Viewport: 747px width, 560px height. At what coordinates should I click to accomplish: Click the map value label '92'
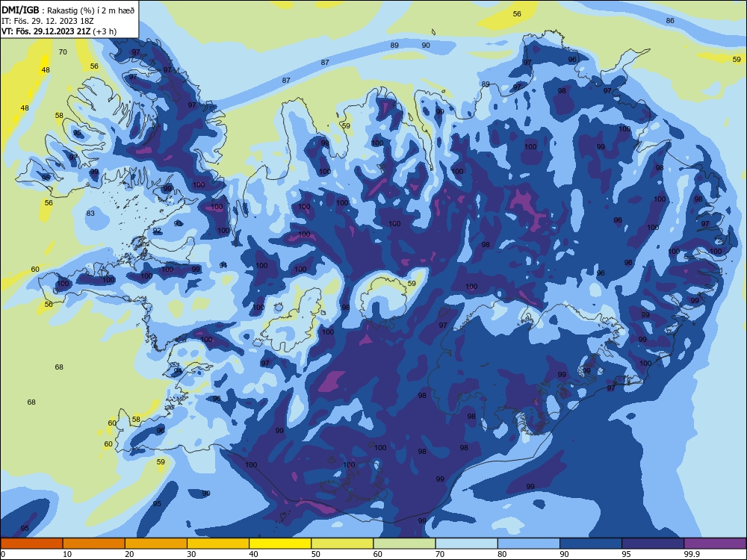[x=157, y=231]
